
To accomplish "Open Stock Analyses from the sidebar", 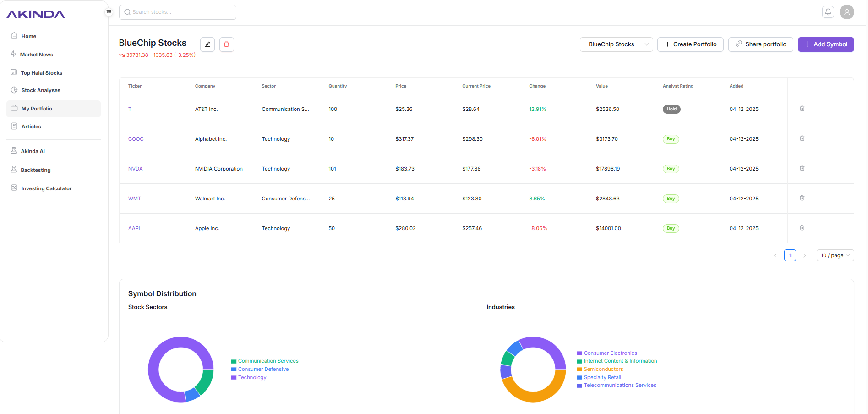I will point(41,90).
